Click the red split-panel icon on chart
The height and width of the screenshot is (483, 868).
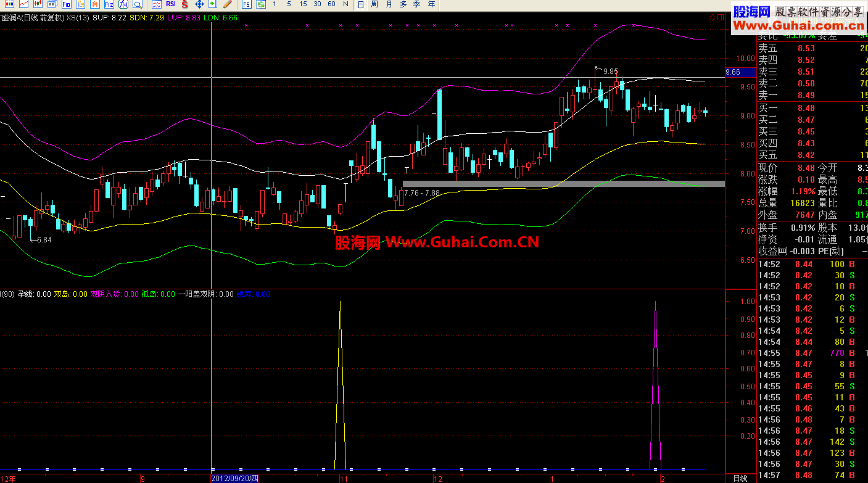point(721,19)
